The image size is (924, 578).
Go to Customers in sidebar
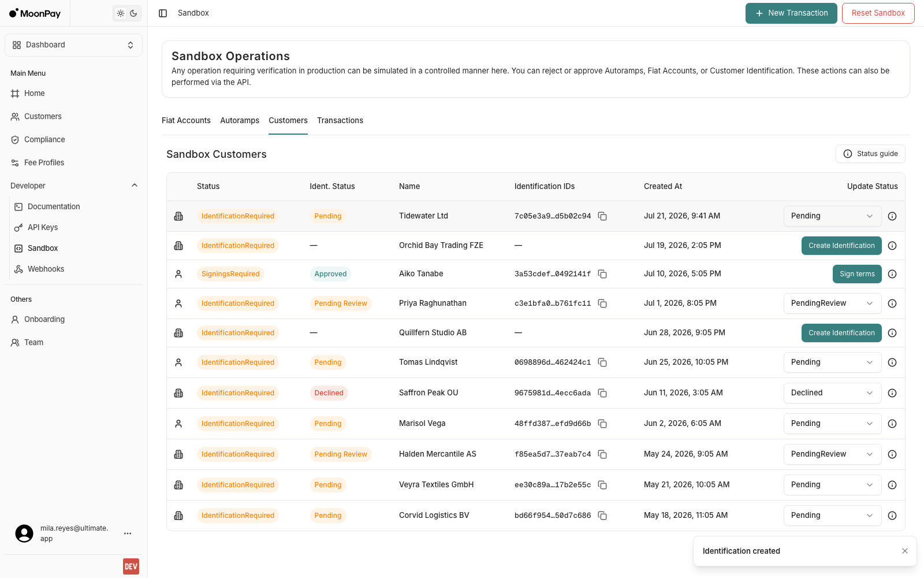[x=73, y=116]
